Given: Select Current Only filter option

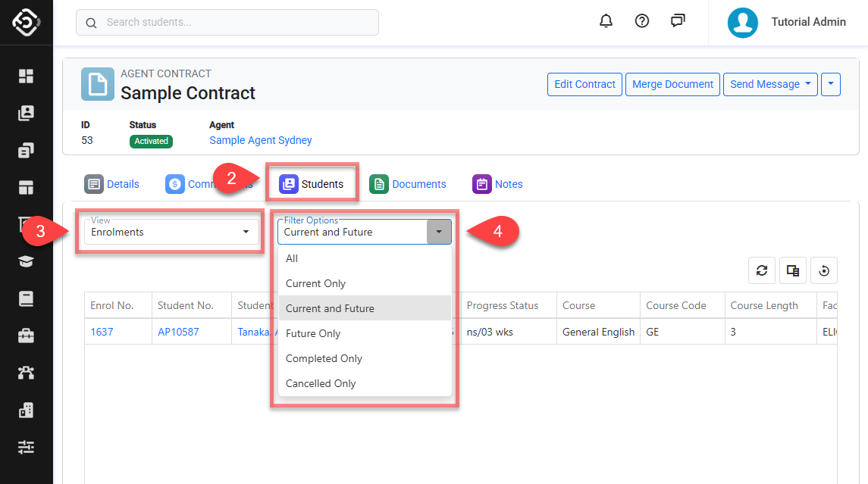Looking at the screenshot, I should (x=315, y=283).
